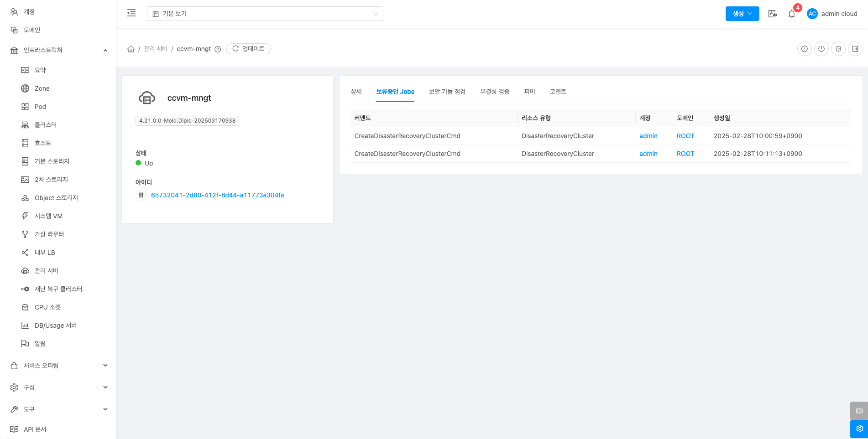Image resolution: width=868 pixels, height=439 pixels.
Task: Click the barcode icon beside the ID
Action: (141, 195)
